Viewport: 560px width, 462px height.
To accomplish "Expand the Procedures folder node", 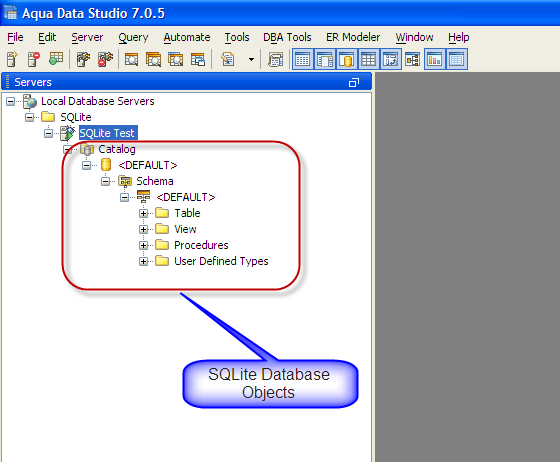I will [143, 245].
